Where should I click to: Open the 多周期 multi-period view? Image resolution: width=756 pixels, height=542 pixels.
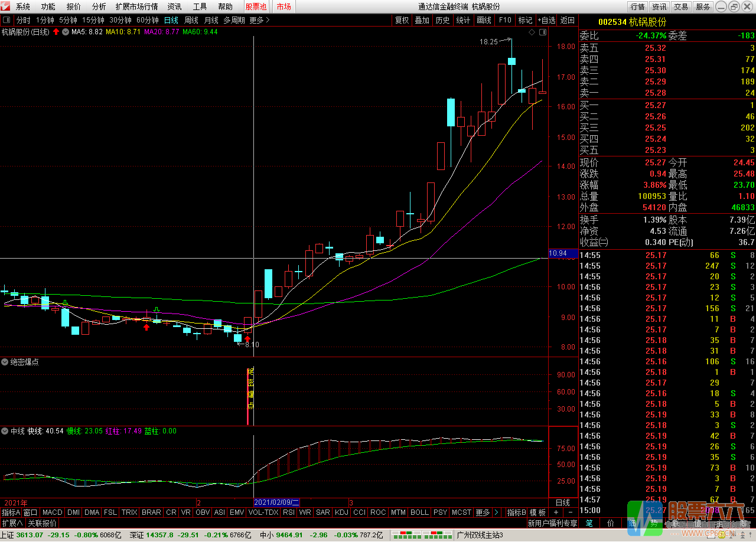[234, 19]
